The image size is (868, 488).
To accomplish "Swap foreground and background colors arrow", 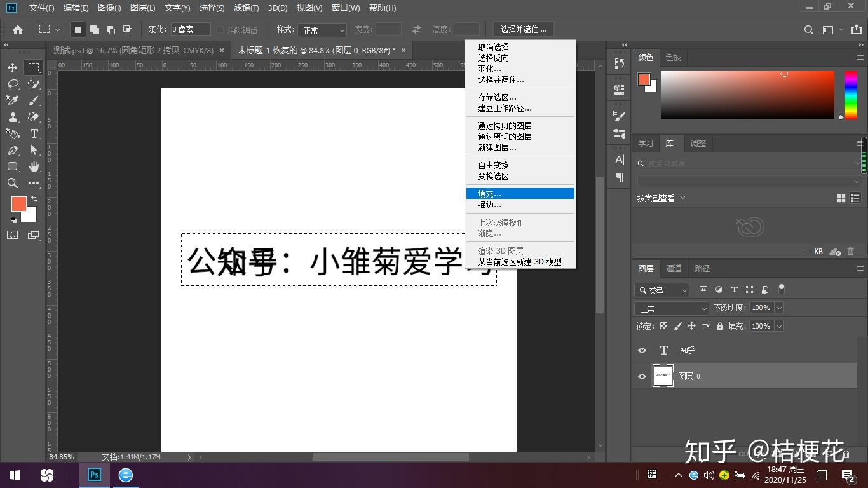I will tap(34, 200).
